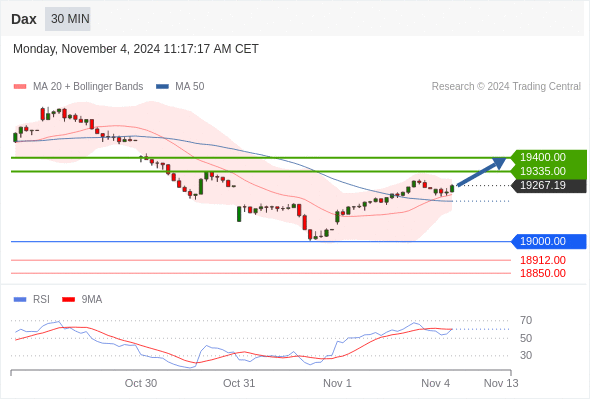590x400 pixels.
Task: Click the blue RSI legend swatch
Action: tap(20, 300)
